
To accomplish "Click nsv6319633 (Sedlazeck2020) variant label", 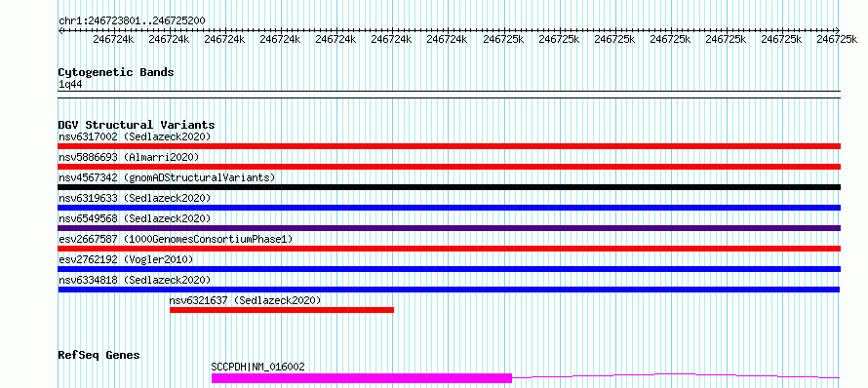I will click(x=135, y=198).
